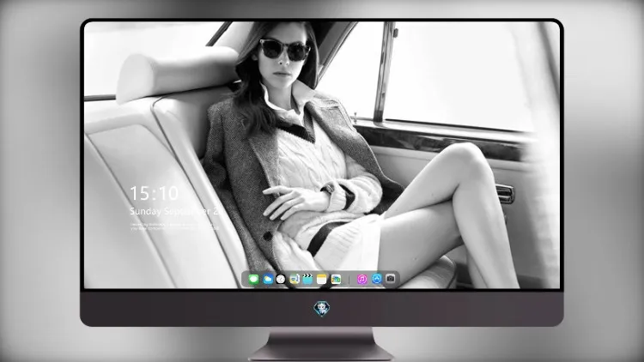The image size is (644, 362).
Task: Launch the clapperboard video app in the dock
Action: coord(307,280)
